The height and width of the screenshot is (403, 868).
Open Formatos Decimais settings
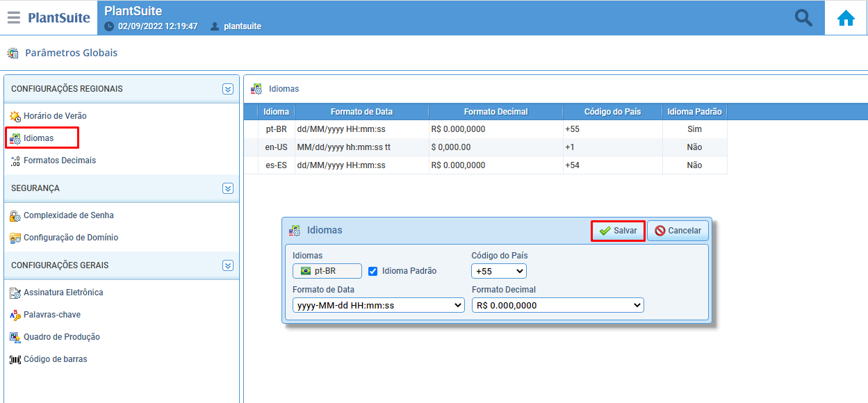[60, 161]
